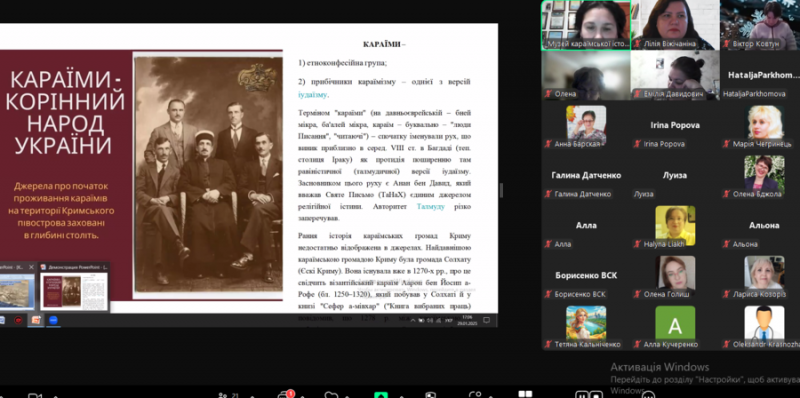Select the map slide preview thumbnail
The height and width of the screenshot is (398, 800).
tap(17, 291)
